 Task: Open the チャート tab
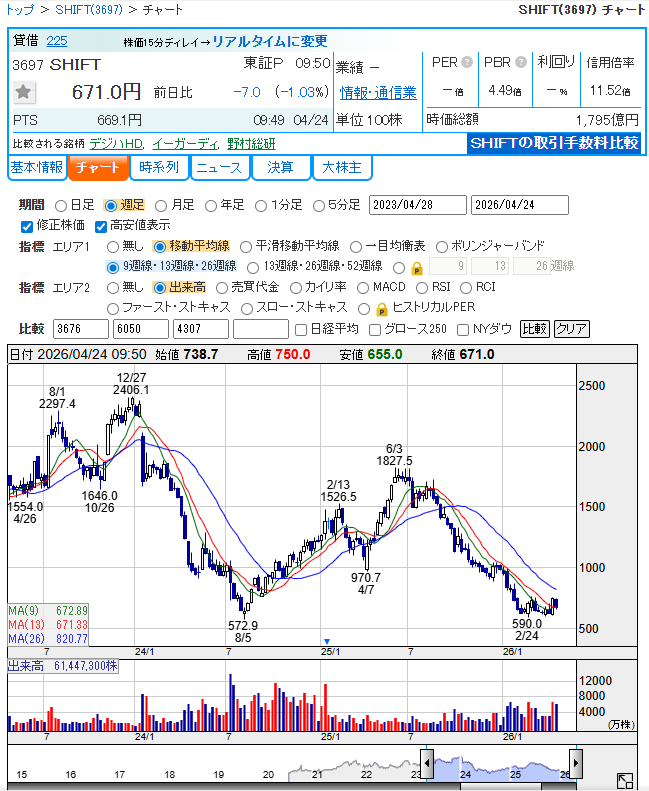point(98,167)
